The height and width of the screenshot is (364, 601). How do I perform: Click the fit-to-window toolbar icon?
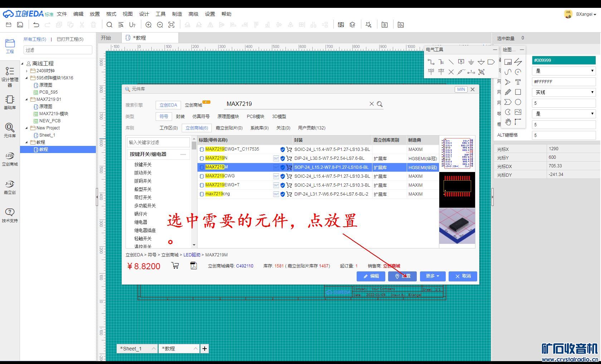171,25
